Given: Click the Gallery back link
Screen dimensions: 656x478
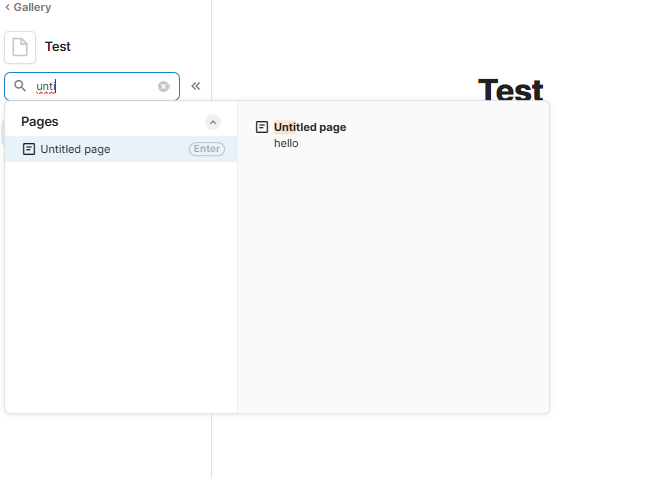Looking at the screenshot, I should pos(32,7).
